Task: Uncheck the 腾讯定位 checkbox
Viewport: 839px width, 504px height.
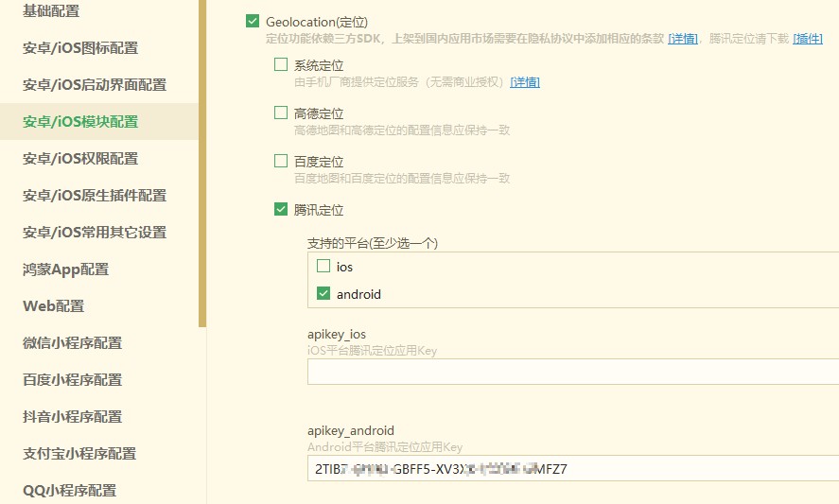Action: point(281,209)
